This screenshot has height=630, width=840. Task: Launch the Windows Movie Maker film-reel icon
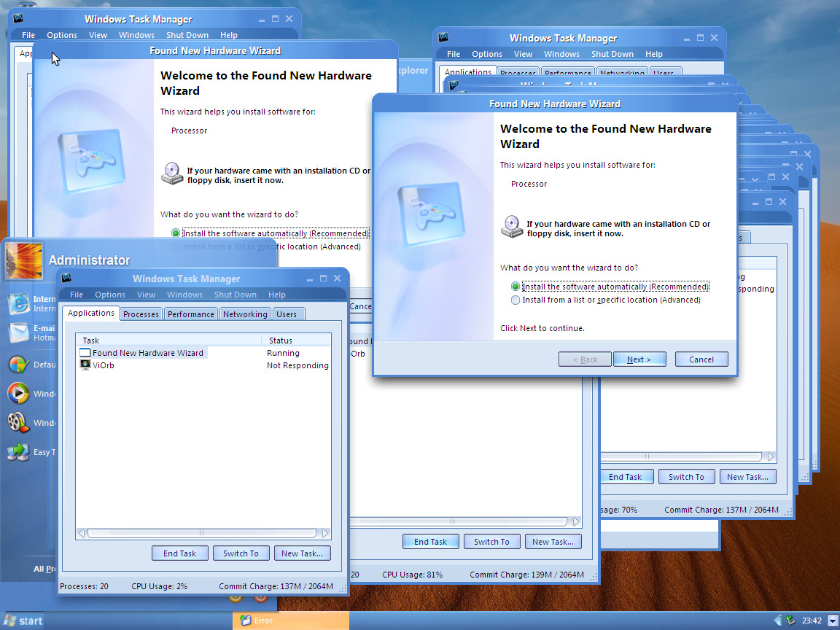18,422
